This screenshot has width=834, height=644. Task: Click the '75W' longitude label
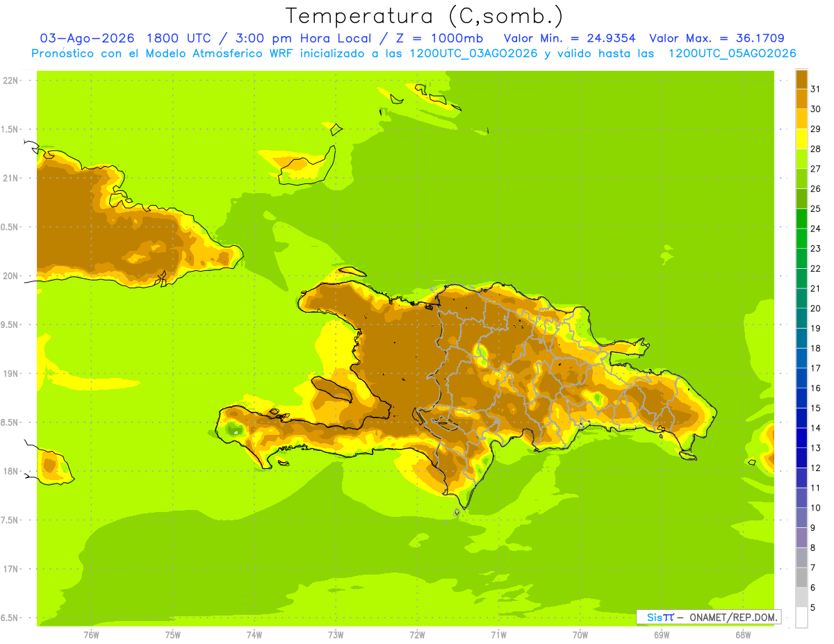point(173,635)
